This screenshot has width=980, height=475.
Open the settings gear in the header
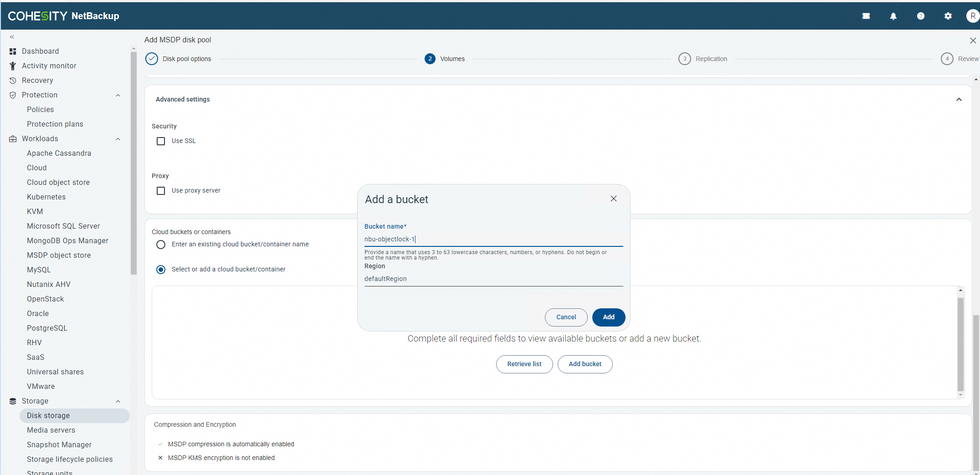click(x=948, y=16)
